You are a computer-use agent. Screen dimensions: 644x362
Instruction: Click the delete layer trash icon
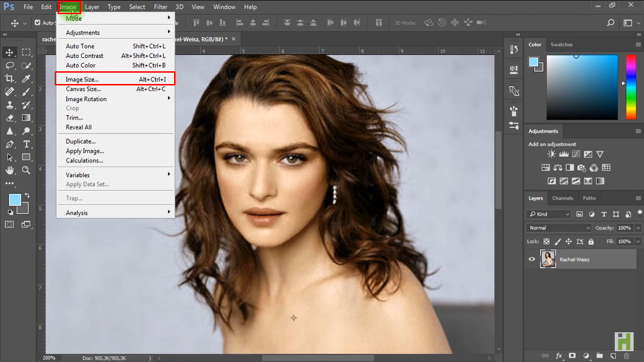627,356
